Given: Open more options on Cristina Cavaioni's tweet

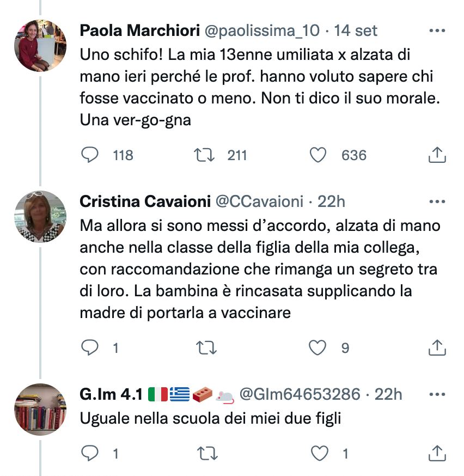Looking at the screenshot, I should coord(437,202).
